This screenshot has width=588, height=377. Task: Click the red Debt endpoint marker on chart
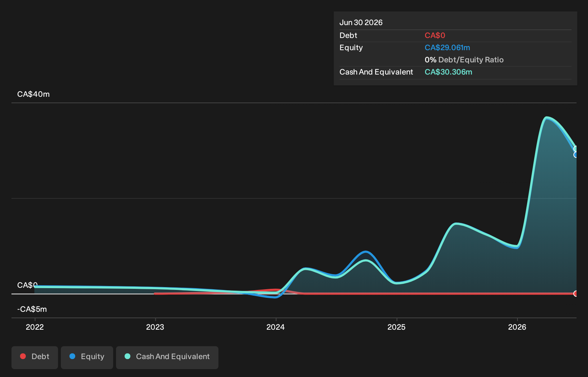(x=576, y=294)
